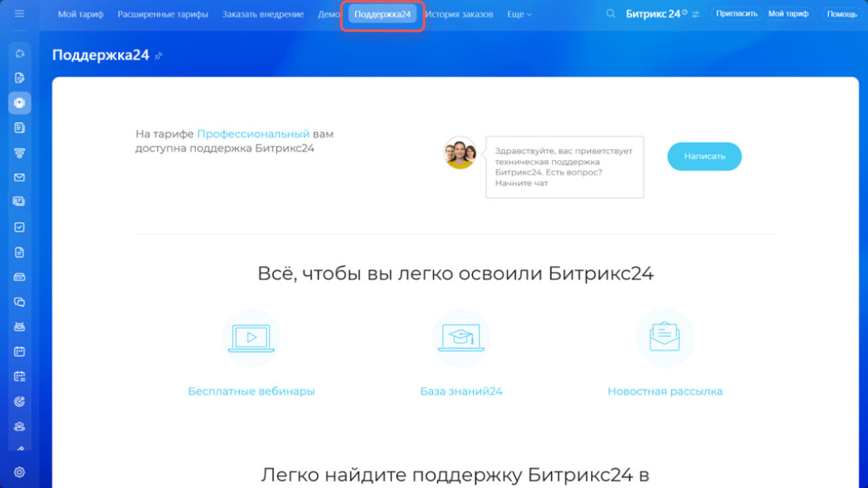Viewport: 868px width, 488px height.
Task: Open the disk drive sidebar icon
Action: point(20,277)
